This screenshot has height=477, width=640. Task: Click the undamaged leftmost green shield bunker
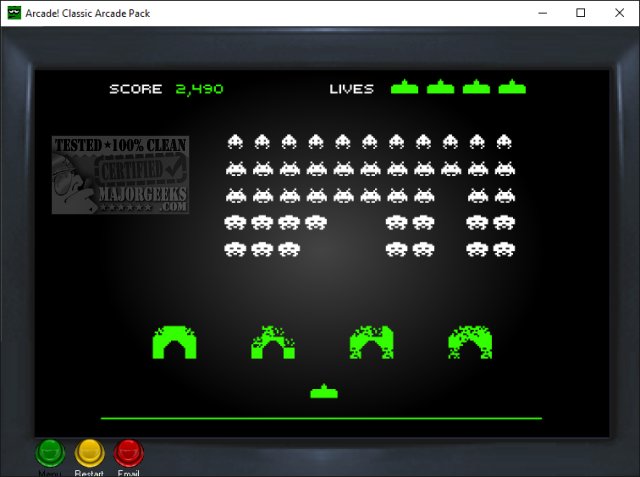point(174,342)
